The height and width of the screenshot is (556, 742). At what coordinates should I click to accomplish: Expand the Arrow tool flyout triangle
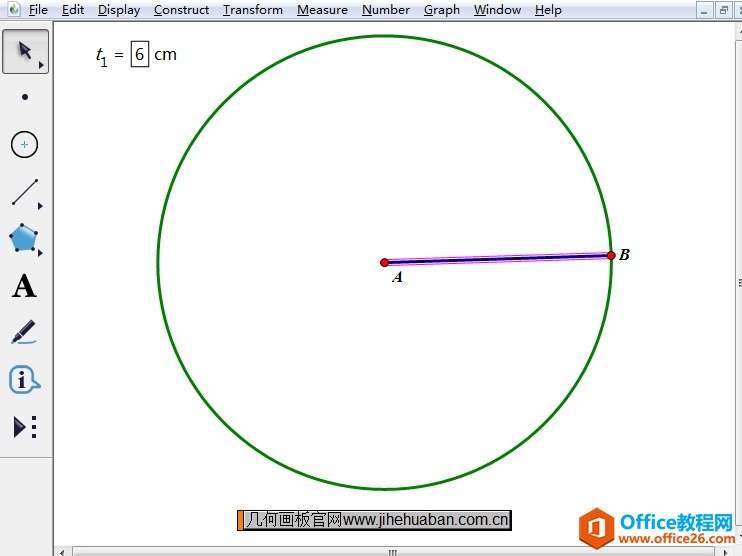point(41,65)
